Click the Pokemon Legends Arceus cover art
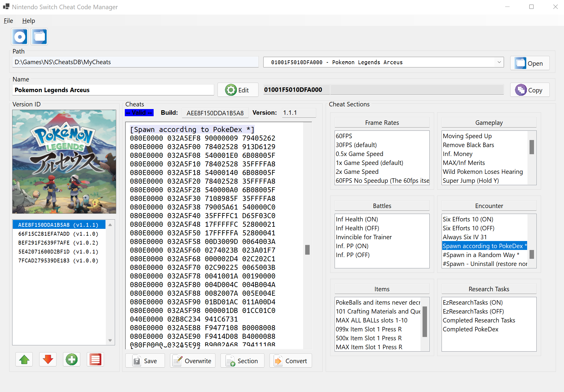Screen dimensions: 564x392 click(64, 162)
